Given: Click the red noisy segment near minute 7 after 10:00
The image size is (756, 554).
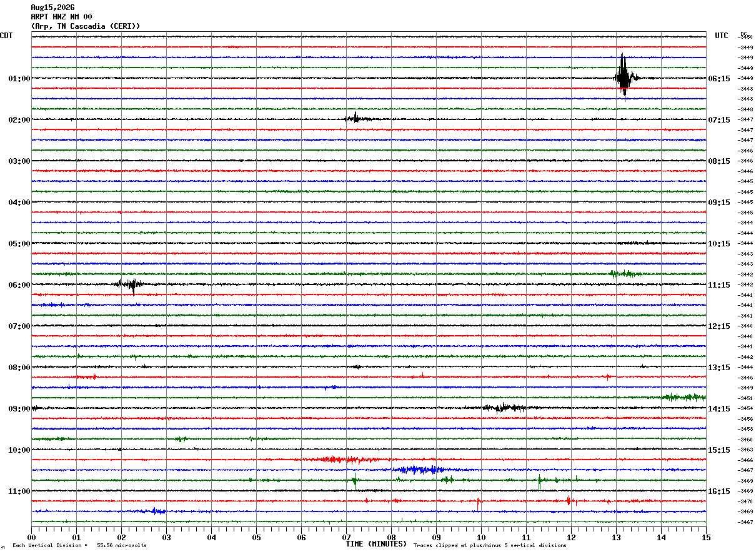Looking at the screenshot, I should [x=341, y=460].
